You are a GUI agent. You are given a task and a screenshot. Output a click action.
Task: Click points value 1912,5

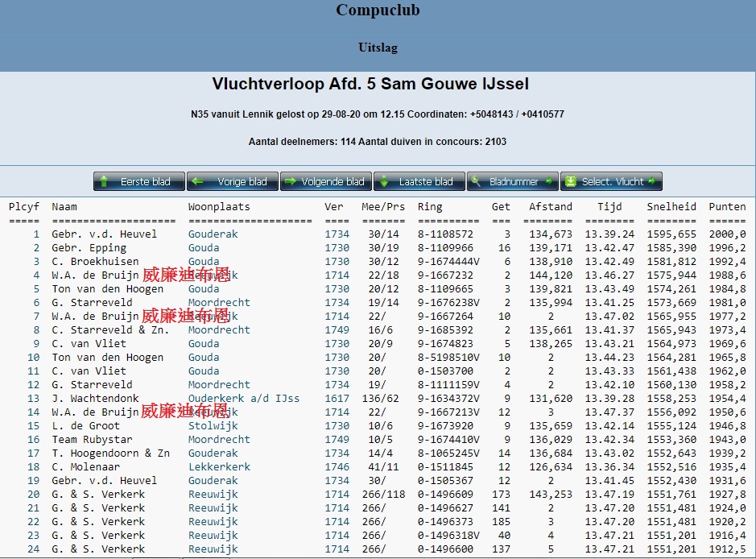(x=727, y=549)
